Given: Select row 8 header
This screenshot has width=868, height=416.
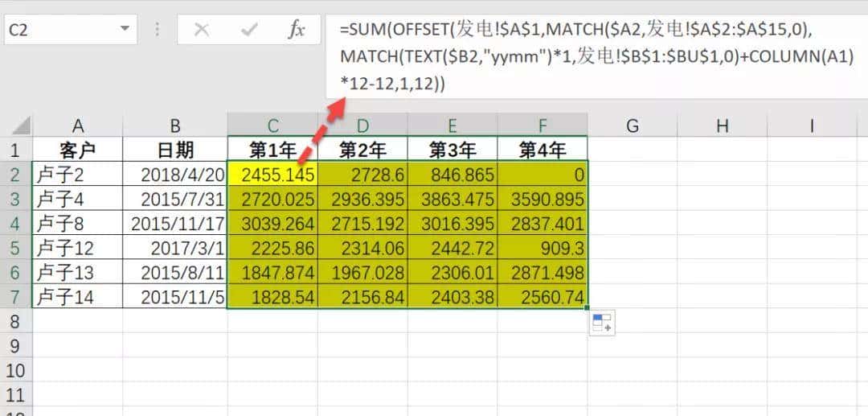Looking at the screenshot, I should coord(15,321).
